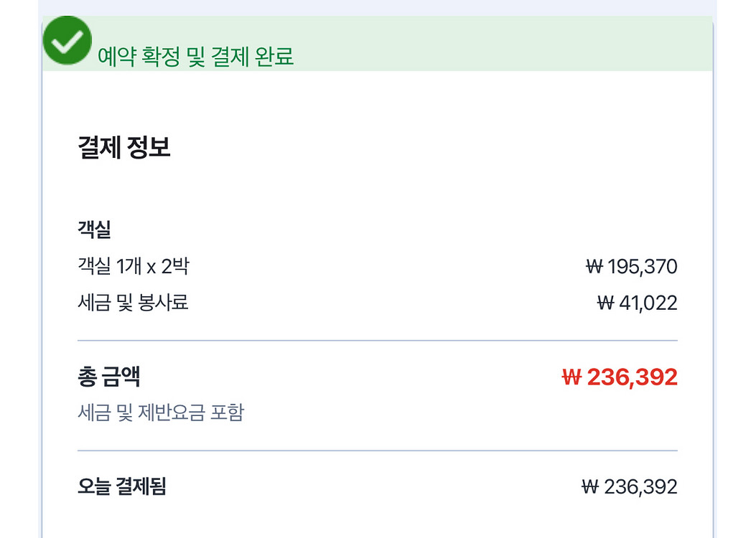Click the won symbol in 오늘 결제됨 row
756x538 pixels.
(590, 488)
